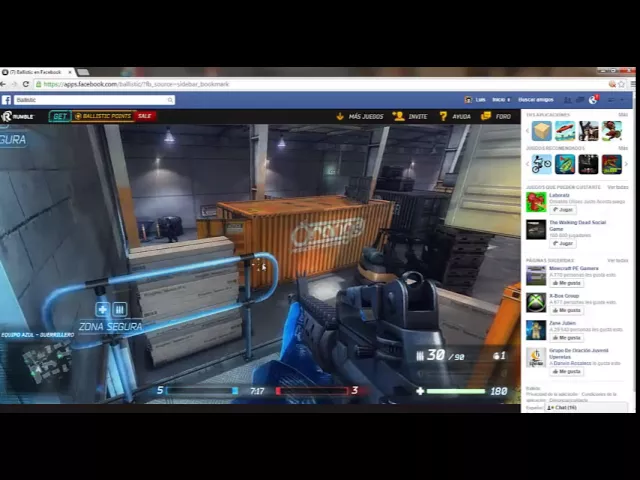This screenshot has height=480, width=640.
Task: Click Ver todos for Juegos que pueden gustarte
Action: [x=618, y=187]
